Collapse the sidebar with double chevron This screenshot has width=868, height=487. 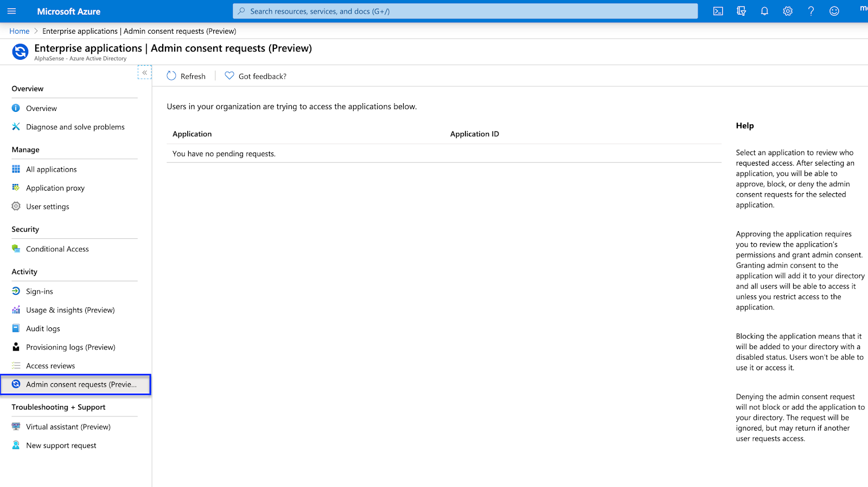[145, 72]
